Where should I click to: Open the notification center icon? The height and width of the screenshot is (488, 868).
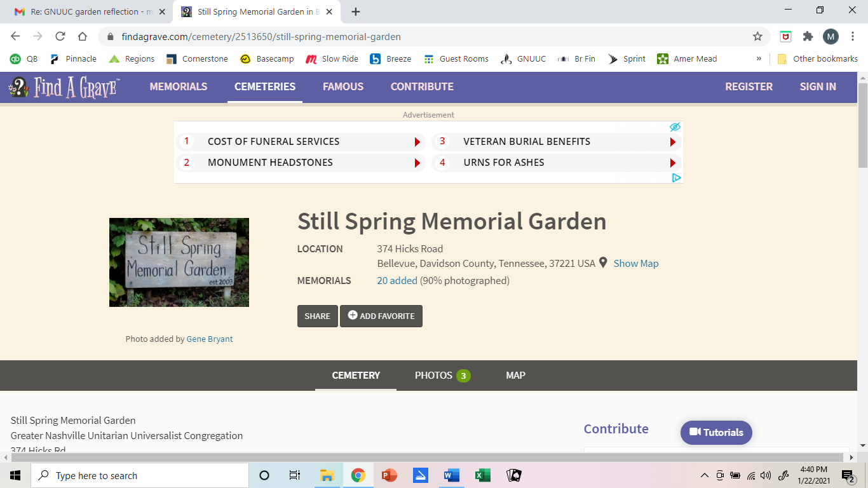pos(848,475)
